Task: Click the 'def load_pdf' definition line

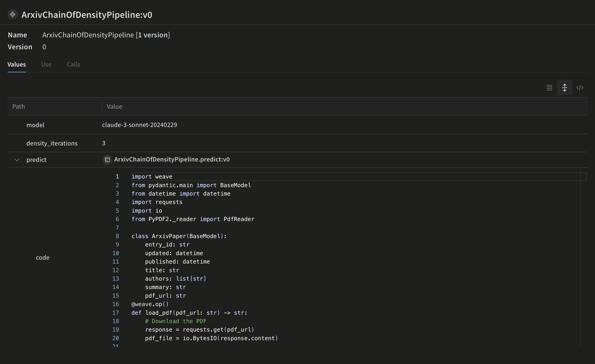Action: click(190, 313)
